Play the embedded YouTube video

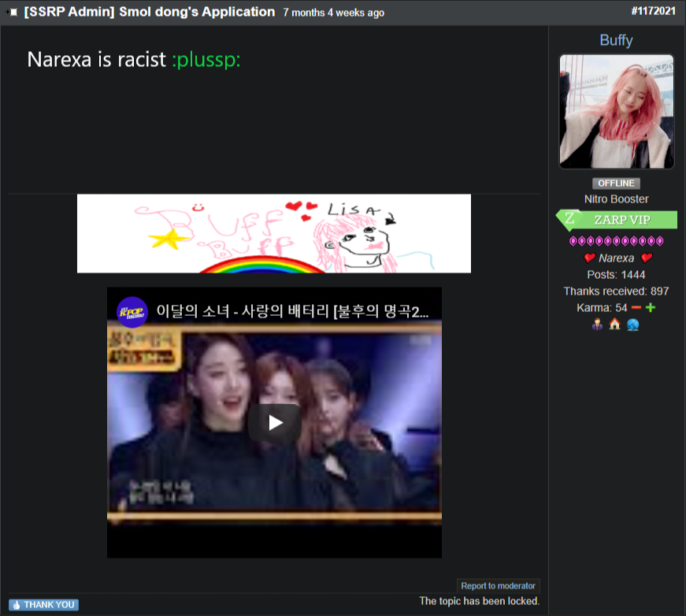point(275,423)
